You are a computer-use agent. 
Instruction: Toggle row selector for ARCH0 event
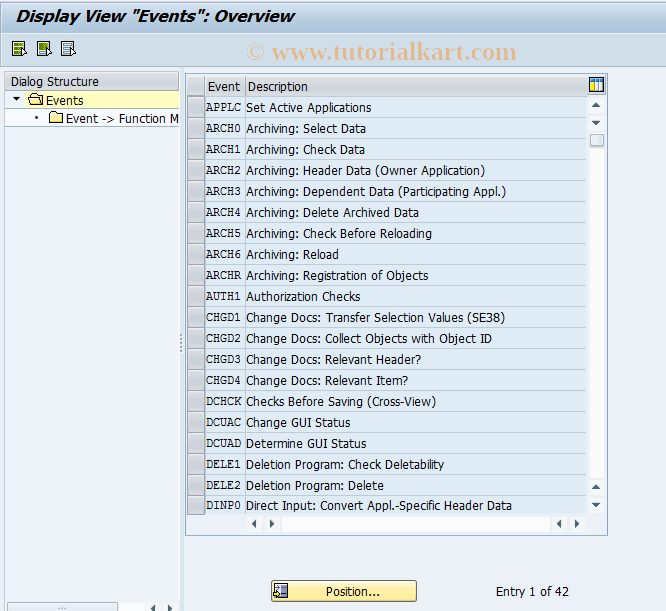coord(196,128)
